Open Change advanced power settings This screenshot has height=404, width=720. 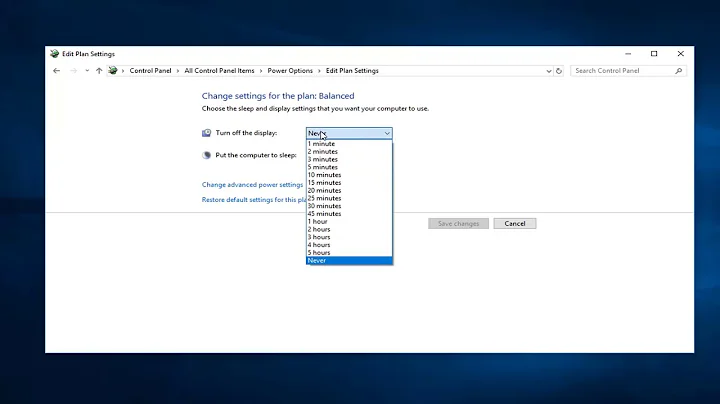(x=252, y=185)
